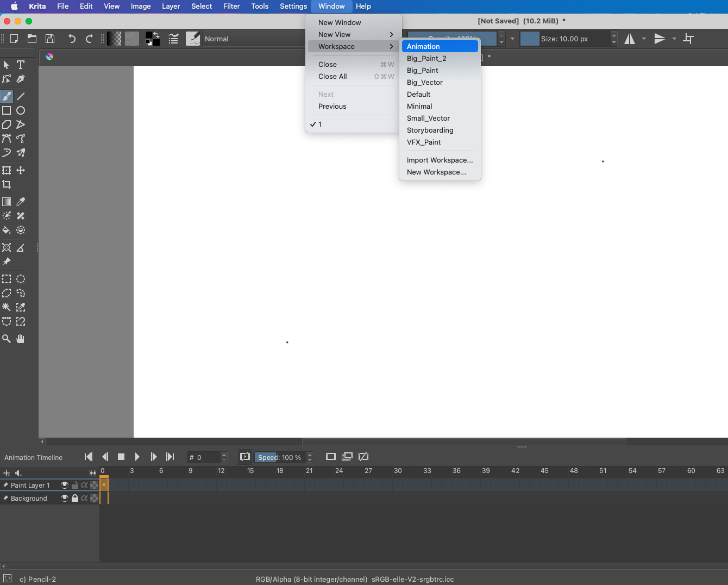The width and height of the screenshot is (728, 585).
Task: Choose the Crop tool
Action: 7,184
